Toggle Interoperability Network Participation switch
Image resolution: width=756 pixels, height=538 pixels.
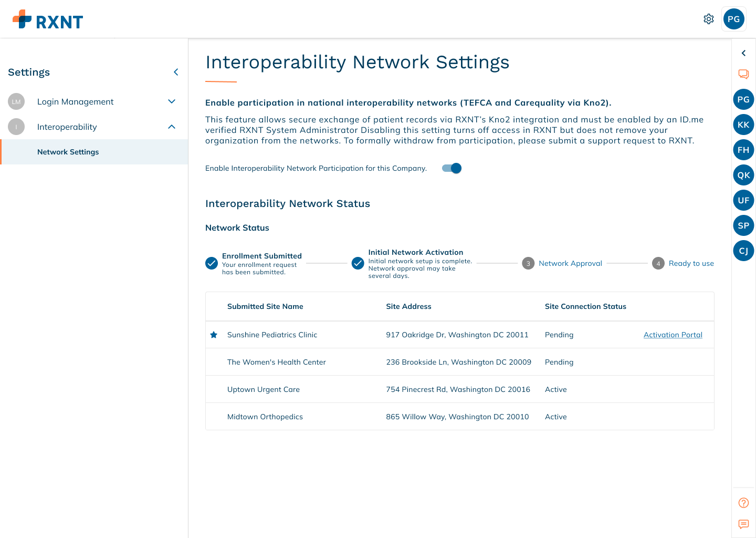click(x=451, y=168)
